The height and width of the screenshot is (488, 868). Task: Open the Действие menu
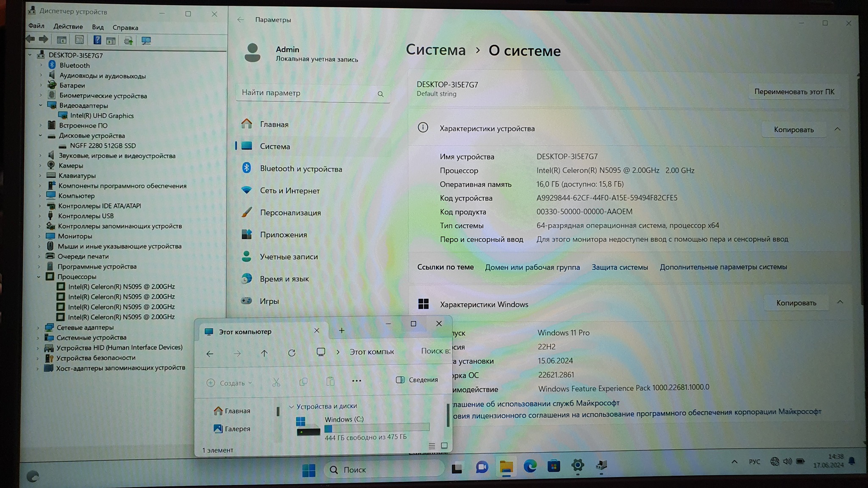click(x=68, y=27)
